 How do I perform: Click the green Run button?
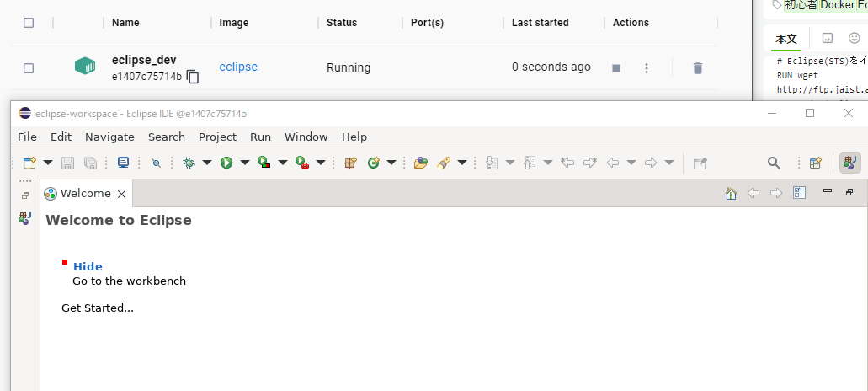226,163
